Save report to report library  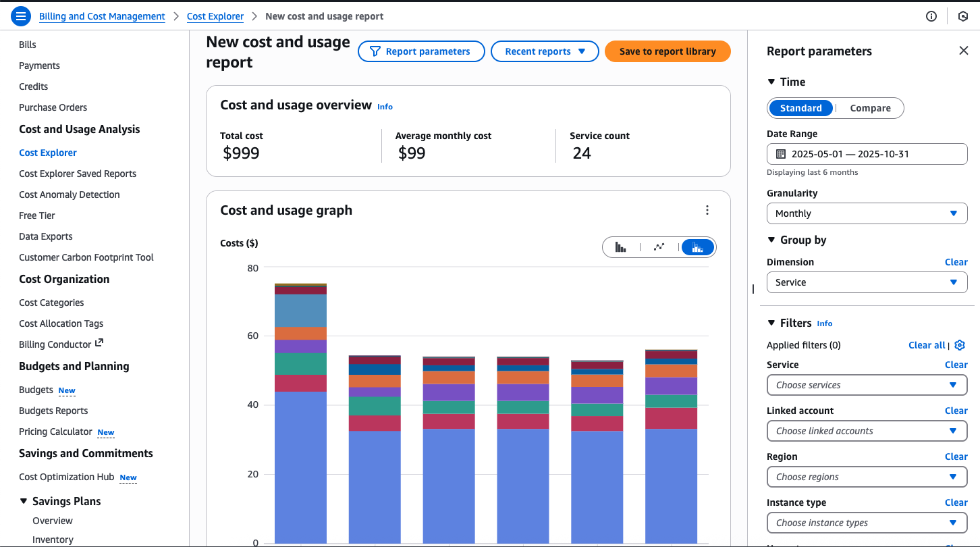point(668,51)
